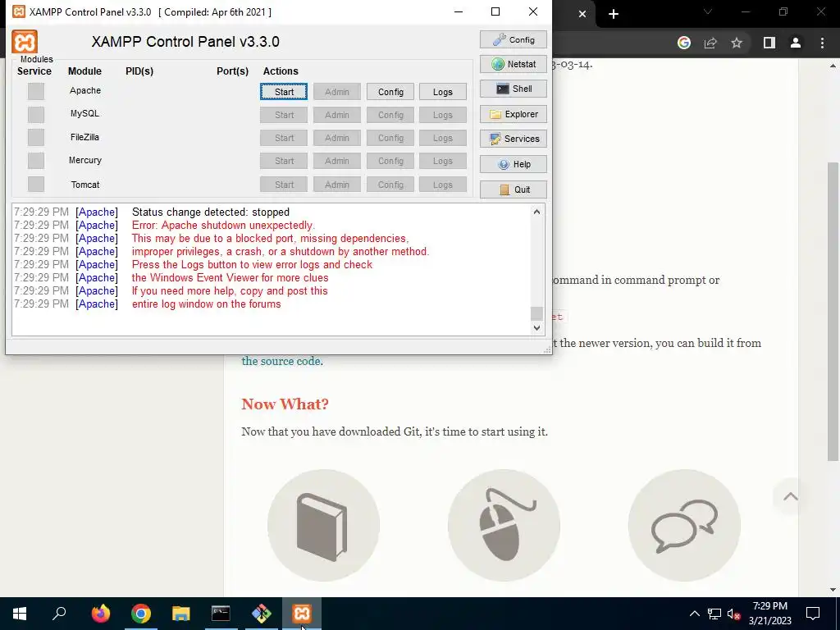This screenshot has height=630, width=840.
Task: Open the notification center in the taskbar
Action: pos(813,614)
